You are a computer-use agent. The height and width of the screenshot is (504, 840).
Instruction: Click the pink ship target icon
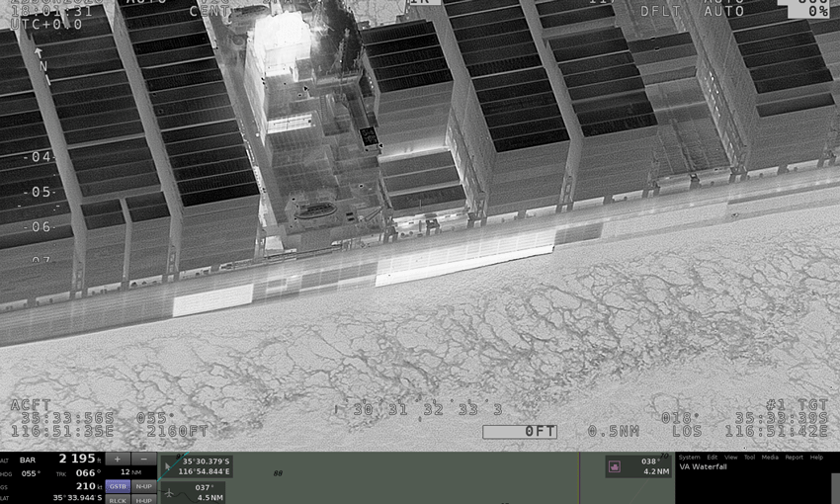614,465
